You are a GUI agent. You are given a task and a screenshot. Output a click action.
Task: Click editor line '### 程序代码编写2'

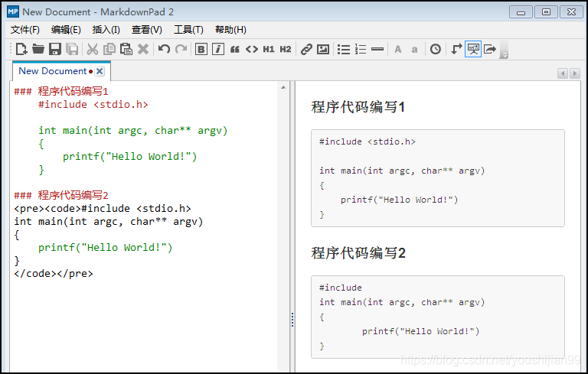(61, 195)
